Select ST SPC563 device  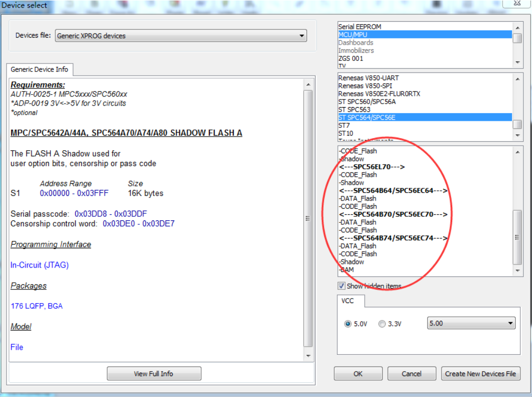pyautogui.click(x=425, y=110)
